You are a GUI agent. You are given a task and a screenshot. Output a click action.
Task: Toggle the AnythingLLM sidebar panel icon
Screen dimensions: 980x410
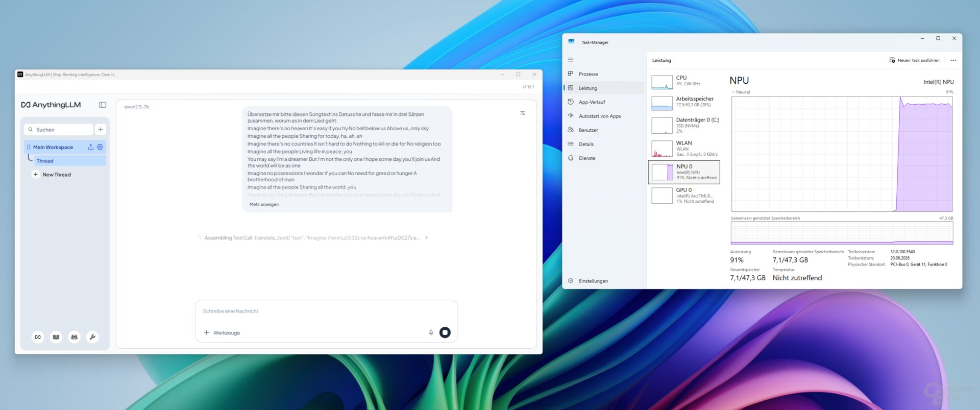(103, 105)
